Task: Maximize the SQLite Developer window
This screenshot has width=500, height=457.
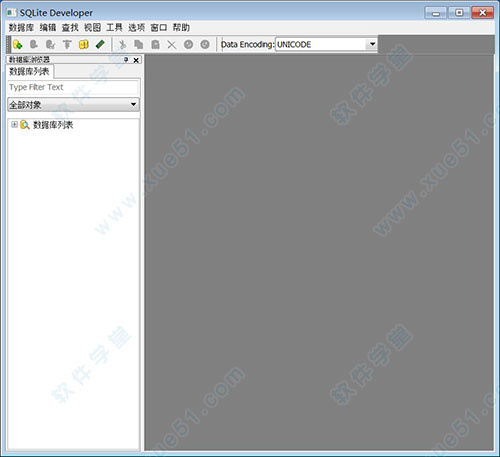Action: [459, 13]
